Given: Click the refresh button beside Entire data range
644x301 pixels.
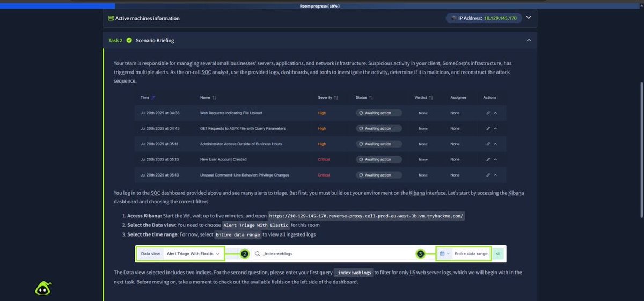Looking at the screenshot, I should click(499, 254).
